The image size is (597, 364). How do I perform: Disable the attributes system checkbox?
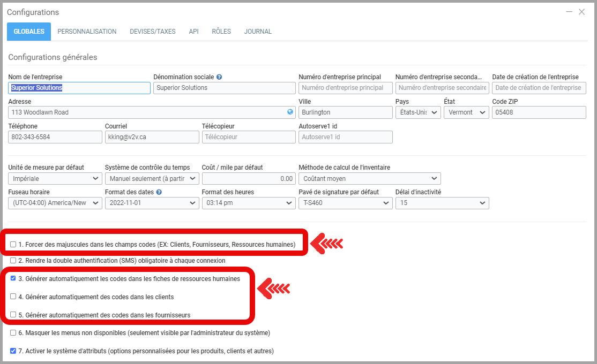(13, 351)
